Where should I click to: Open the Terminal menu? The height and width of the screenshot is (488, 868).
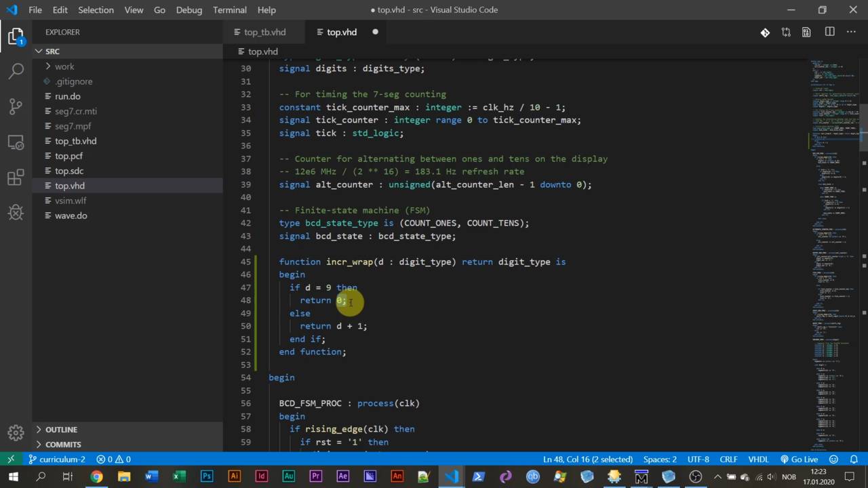(x=230, y=10)
